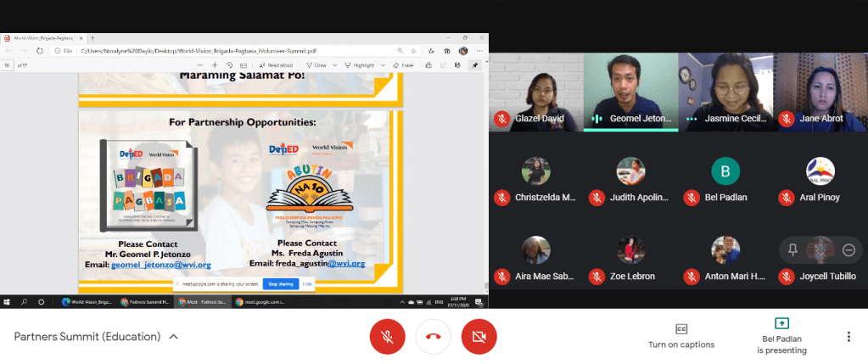Pin Joycell Tubillo's video tile
The height and width of the screenshot is (364, 868).
point(792,249)
